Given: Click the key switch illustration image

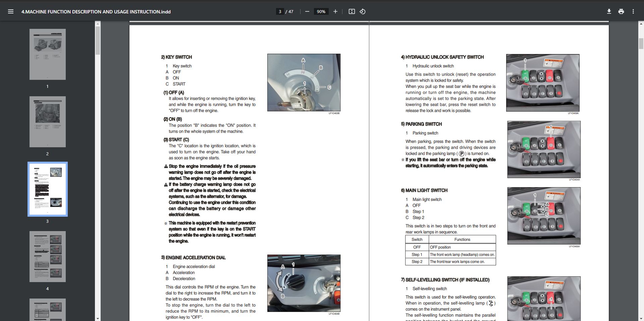Looking at the screenshot, I should [304, 82].
